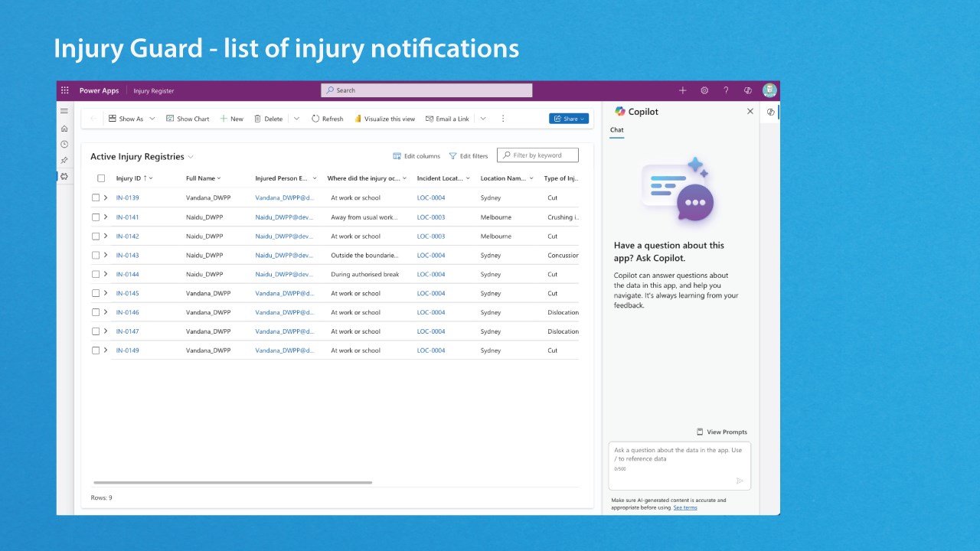Open Edit filters

(x=469, y=156)
